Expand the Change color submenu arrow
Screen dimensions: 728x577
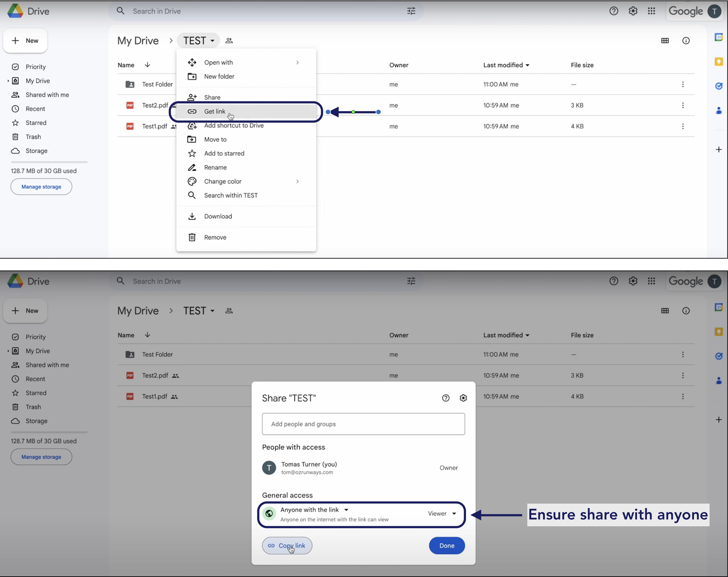coord(297,181)
